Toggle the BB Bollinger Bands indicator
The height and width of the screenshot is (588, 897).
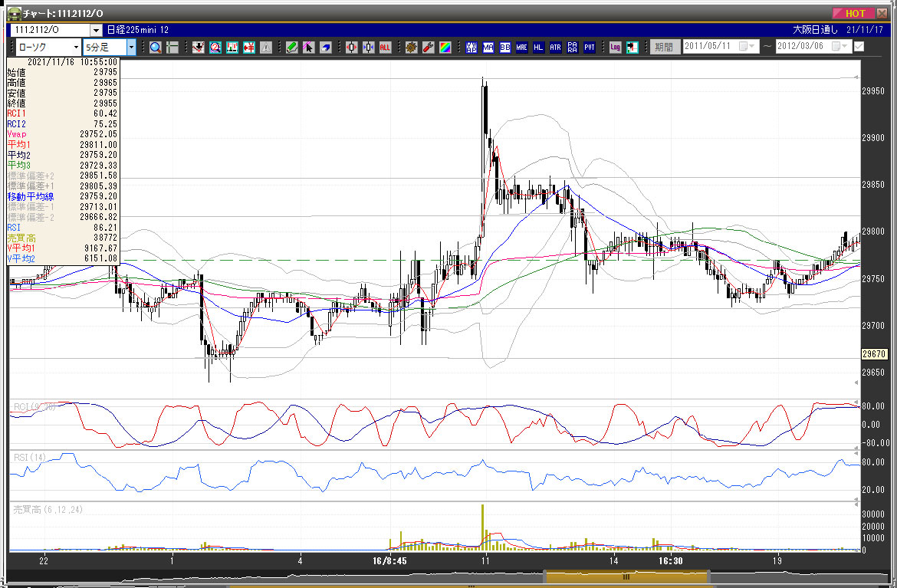[505, 48]
